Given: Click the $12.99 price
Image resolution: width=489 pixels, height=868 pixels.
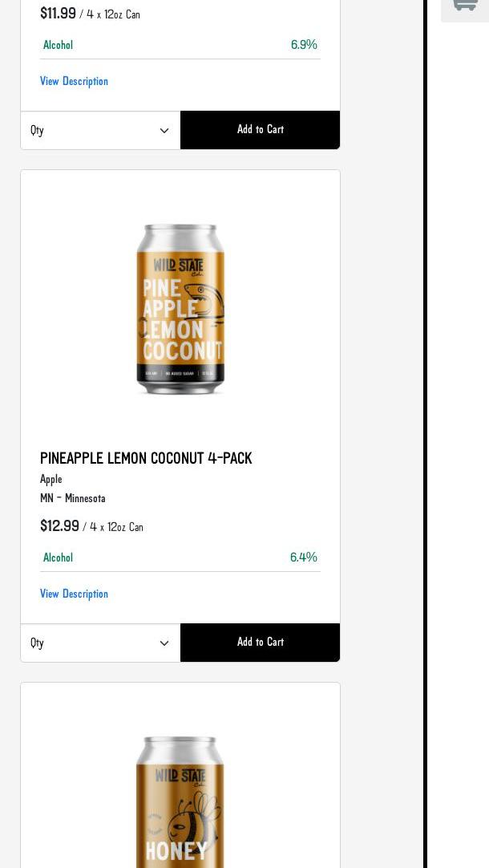Looking at the screenshot, I should tap(59, 526).
